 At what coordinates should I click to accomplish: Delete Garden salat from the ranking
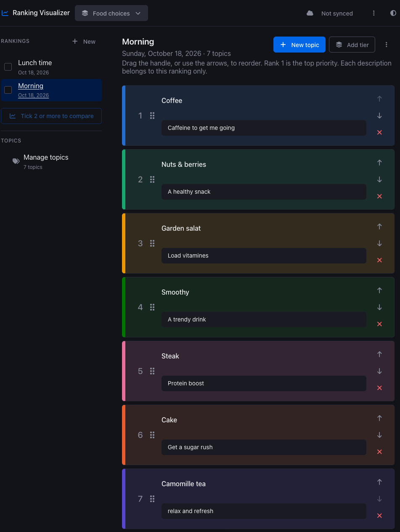pyautogui.click(x=379, y=260)
